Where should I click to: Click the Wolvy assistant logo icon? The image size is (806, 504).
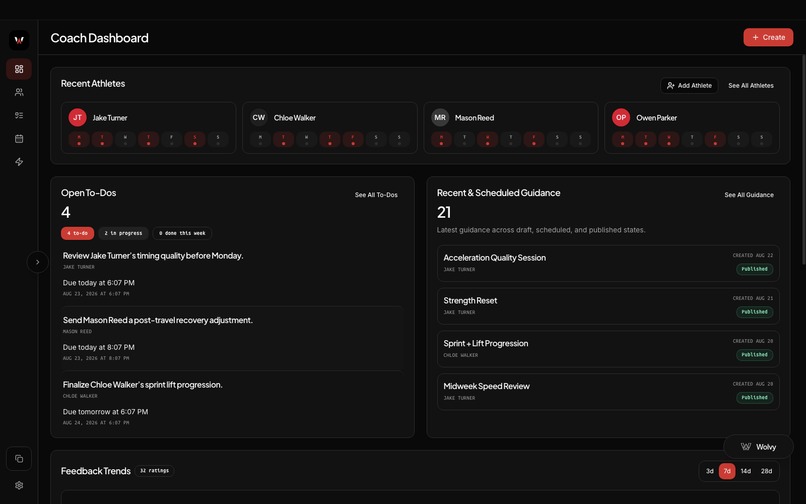[746, 446]
